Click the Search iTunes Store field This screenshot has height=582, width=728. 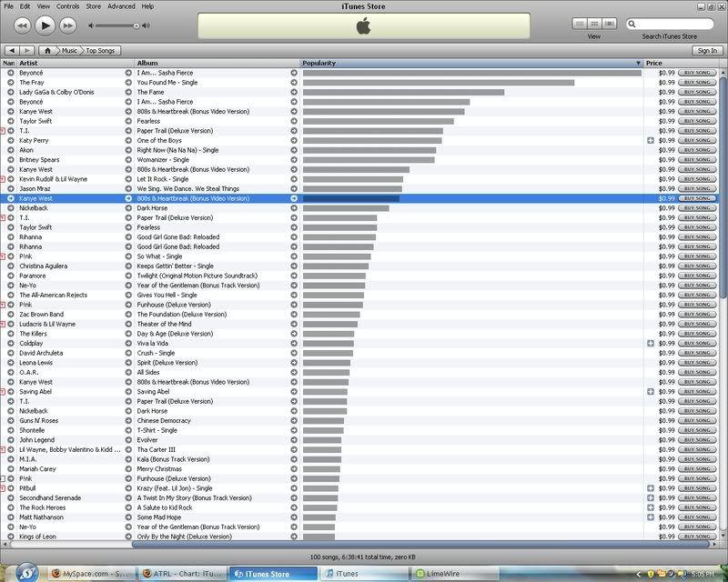click(x=670, y=24)
